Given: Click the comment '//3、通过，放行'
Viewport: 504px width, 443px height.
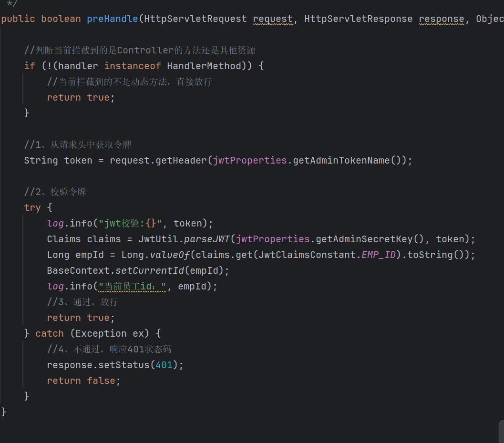Looking at the screenshot, I should click(82, 302).
